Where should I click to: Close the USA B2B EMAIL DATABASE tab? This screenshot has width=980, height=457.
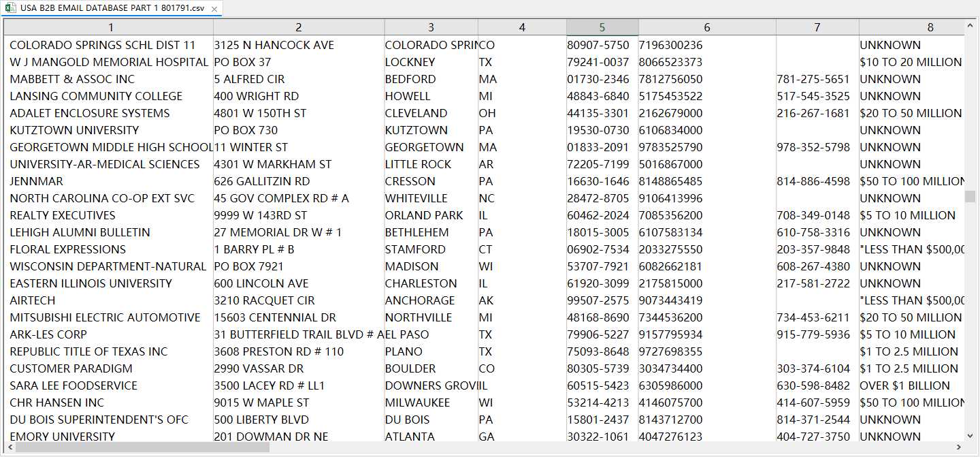click(214, 10)
